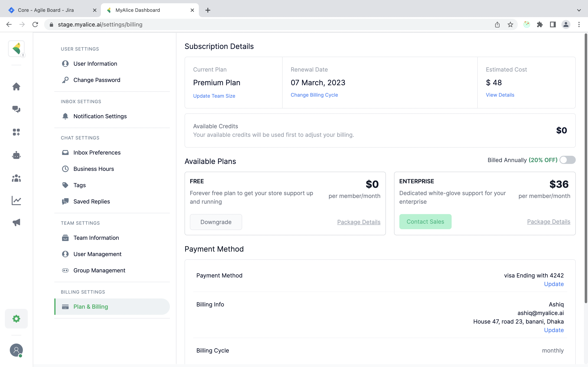Select Notification Settings in settings menu
The height and width of the screenshot is (367, 588).
100,116
